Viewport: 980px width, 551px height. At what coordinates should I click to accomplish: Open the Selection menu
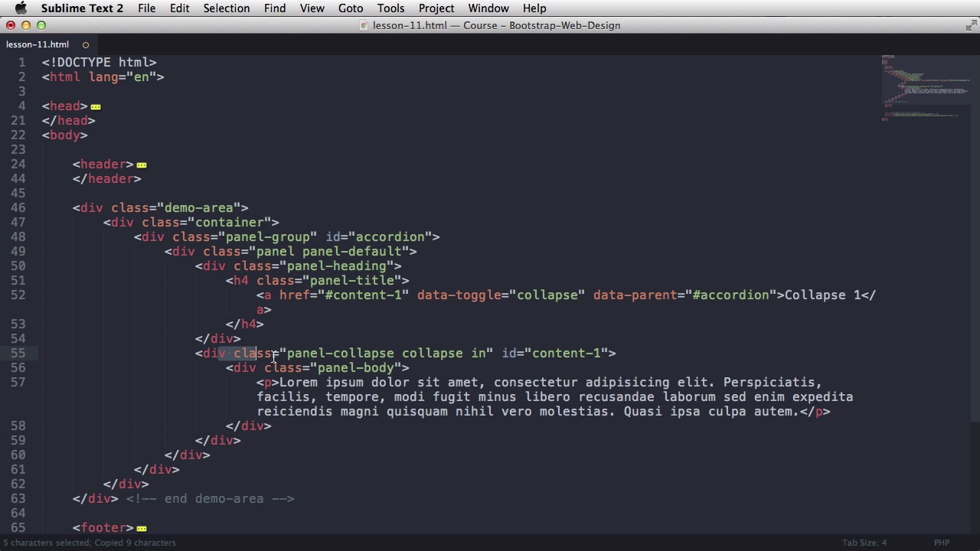click(226, 8)
